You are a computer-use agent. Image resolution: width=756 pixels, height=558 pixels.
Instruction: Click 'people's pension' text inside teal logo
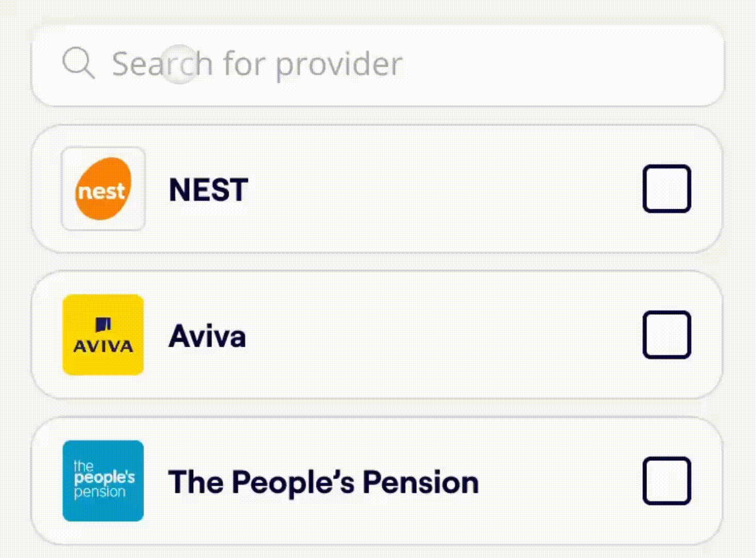[x=104, y=478]
